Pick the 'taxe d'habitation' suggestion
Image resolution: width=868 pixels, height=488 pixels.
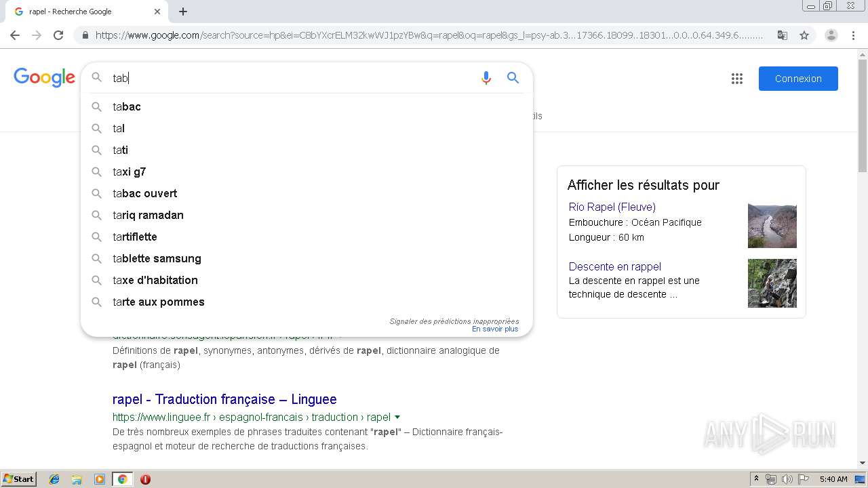[x=307, y=280]
